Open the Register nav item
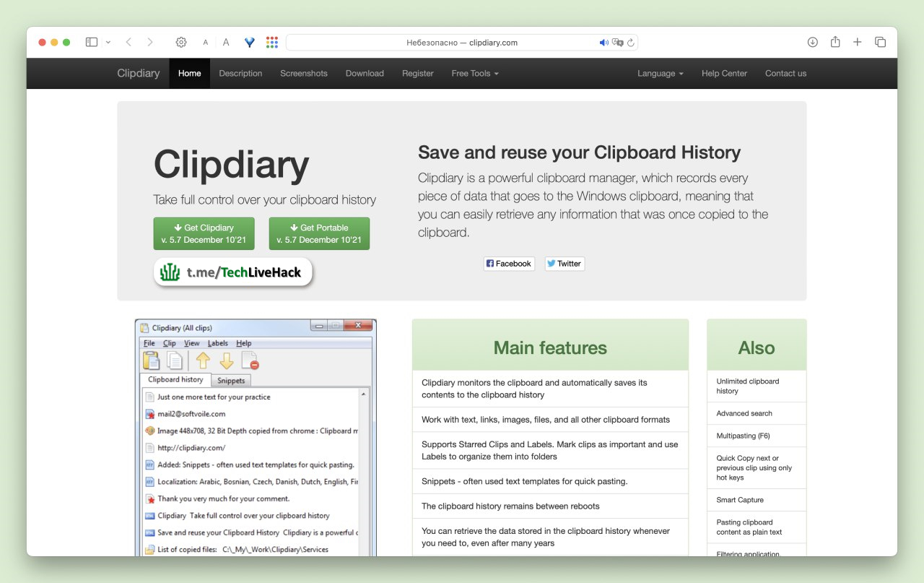This screenshot has height=583, width=924. pos(418,73)
